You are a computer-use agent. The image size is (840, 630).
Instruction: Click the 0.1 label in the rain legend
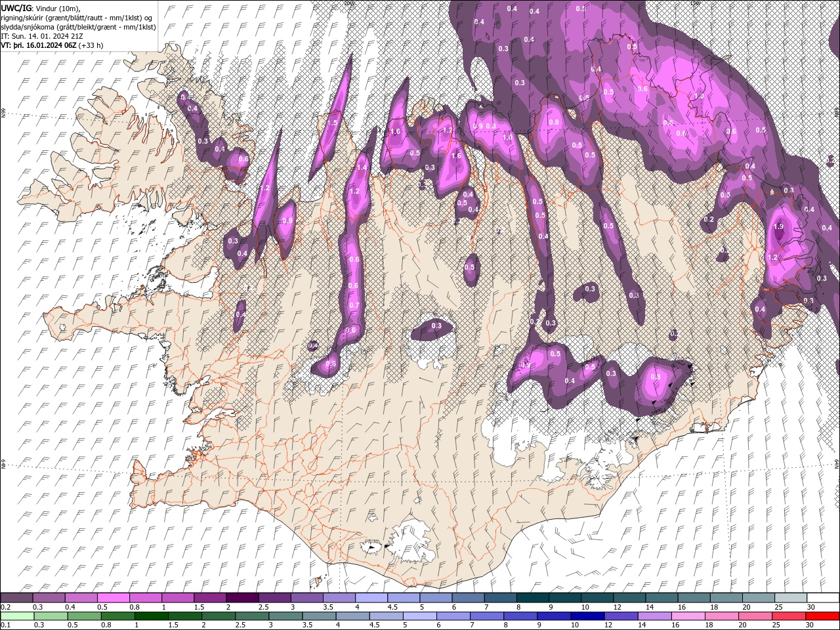point(6,625)
